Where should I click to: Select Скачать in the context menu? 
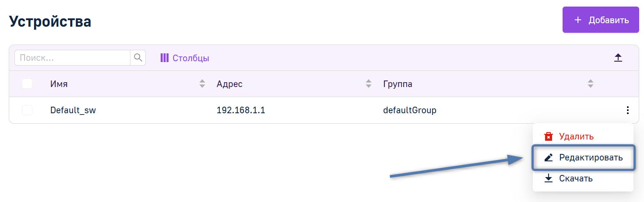pos(583,178)
